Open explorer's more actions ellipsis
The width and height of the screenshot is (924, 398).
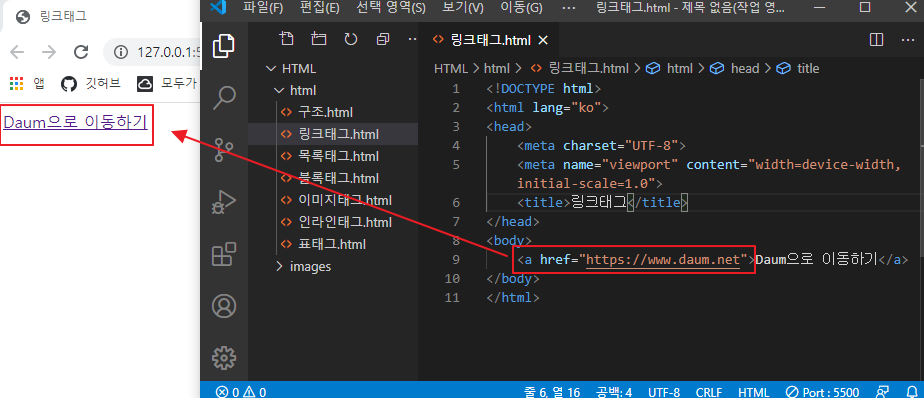[412, 40]
